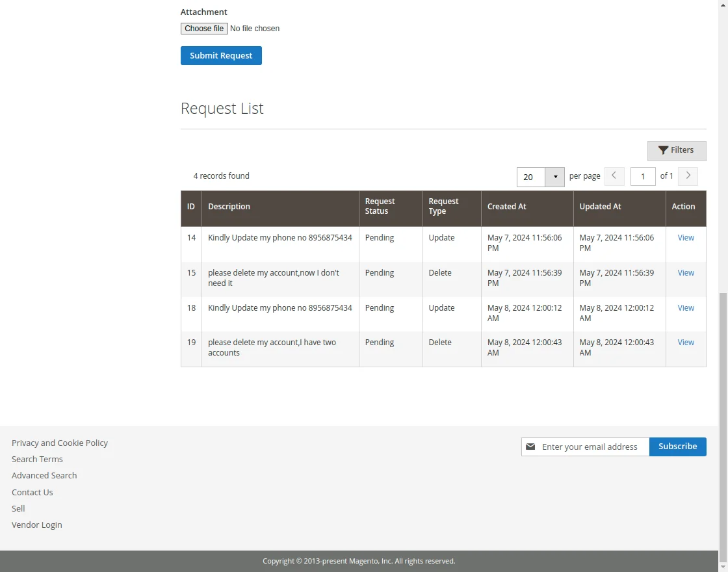This screenshot has height=572, width=728.
Task: View details of request ID 14
Action: (686, 237)
